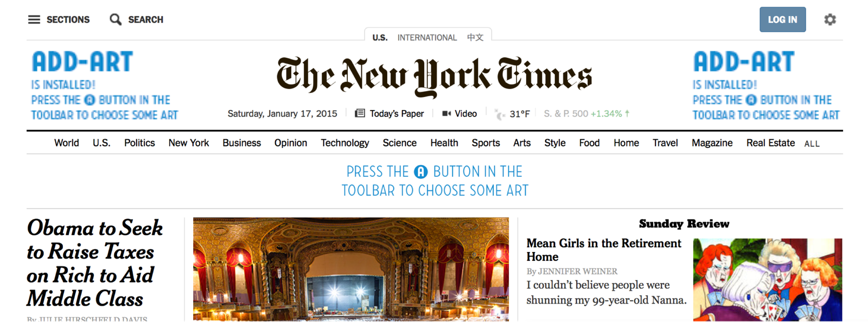
Task: Open the Food section
Action: [x=589, y=143]
